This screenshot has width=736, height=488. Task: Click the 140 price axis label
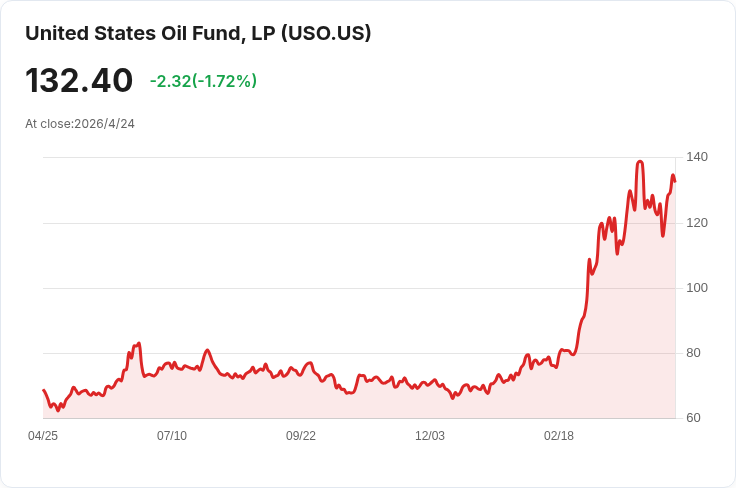pyautogui.click(x=697, y=157)
